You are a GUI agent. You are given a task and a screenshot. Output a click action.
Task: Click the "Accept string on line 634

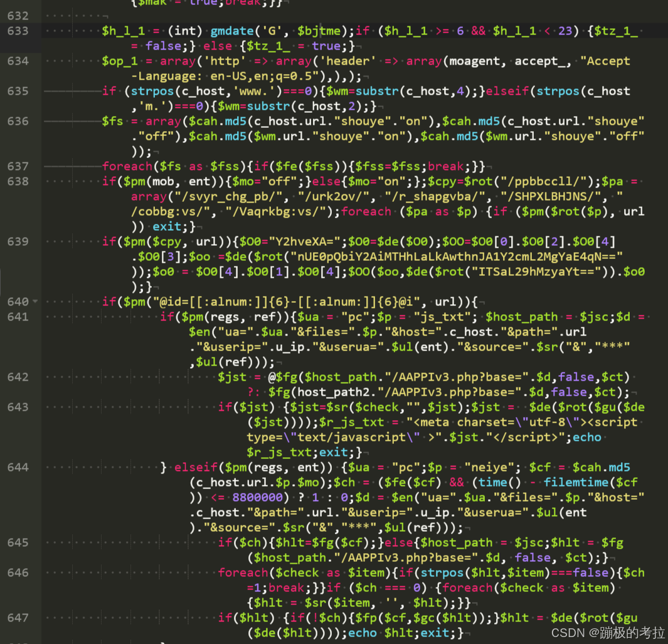605,61
